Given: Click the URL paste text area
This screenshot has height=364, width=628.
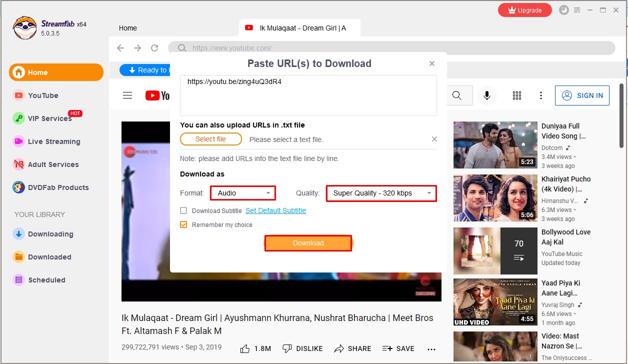Looking at the screenshot, I should click(x=308, y=95).
